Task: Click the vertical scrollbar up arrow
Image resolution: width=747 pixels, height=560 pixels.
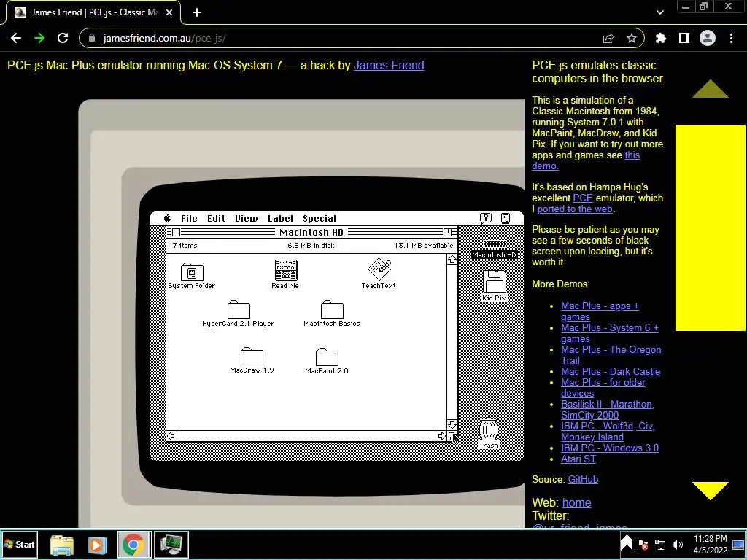Action: pos(452,259)
